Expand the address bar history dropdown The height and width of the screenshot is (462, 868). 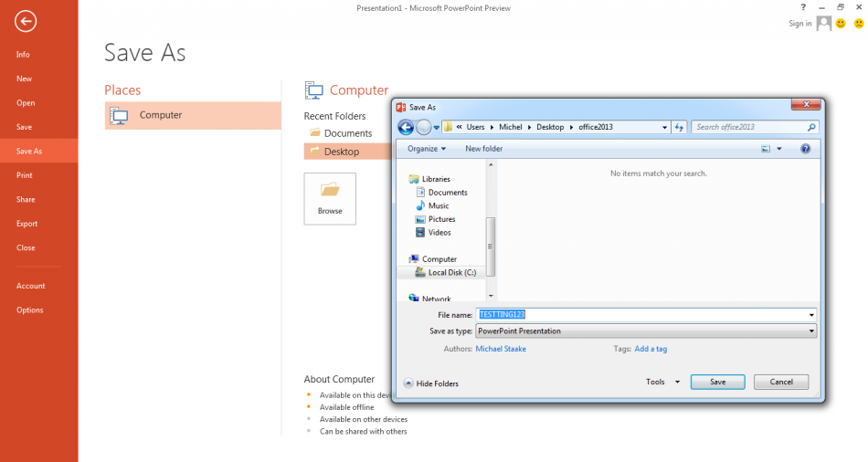[664, 127]
